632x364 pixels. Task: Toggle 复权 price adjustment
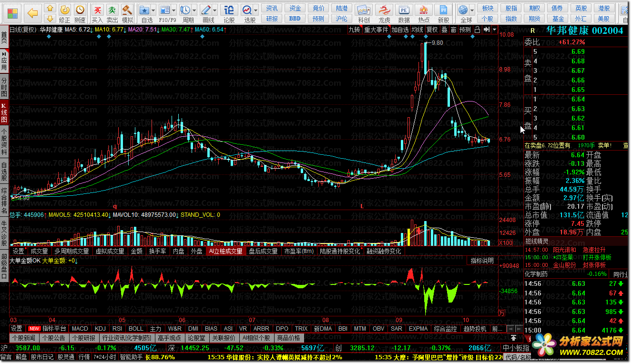pos(432,30)
